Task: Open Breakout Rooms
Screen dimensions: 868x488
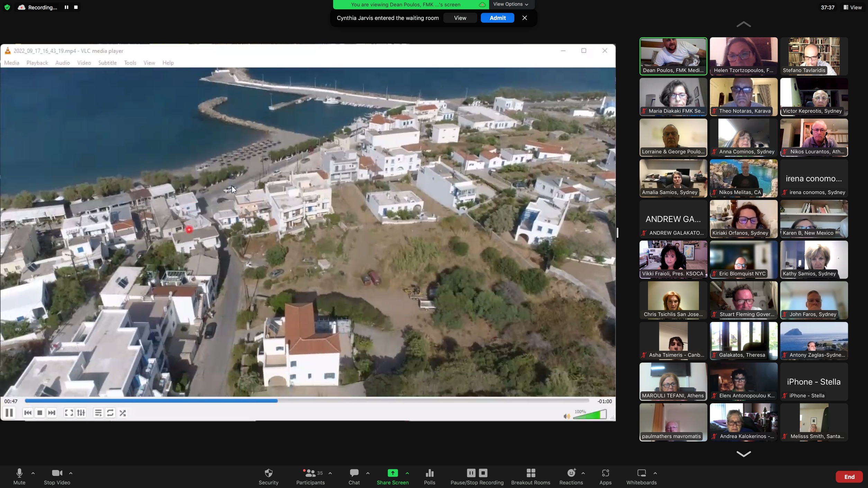Action: [x=531, y=473]
